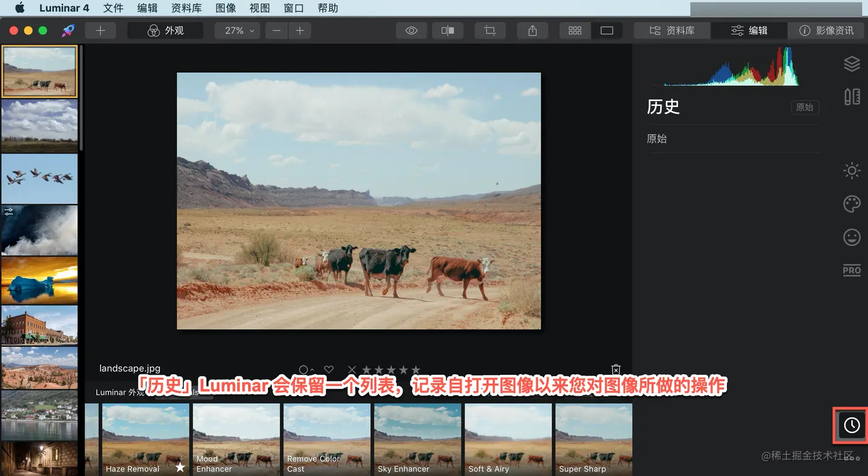Apply the Super Sharp look
This screenshot has height=476, width=868.
point(594,439)
